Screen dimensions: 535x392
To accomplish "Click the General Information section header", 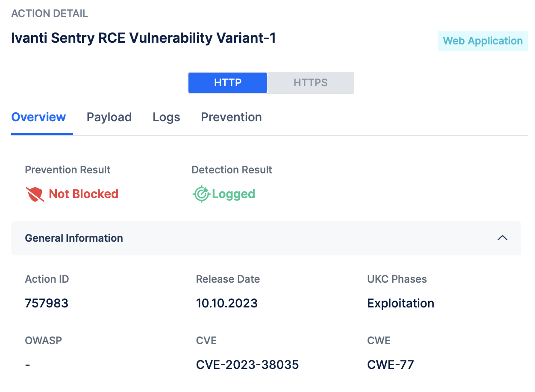I will point(74,238).
